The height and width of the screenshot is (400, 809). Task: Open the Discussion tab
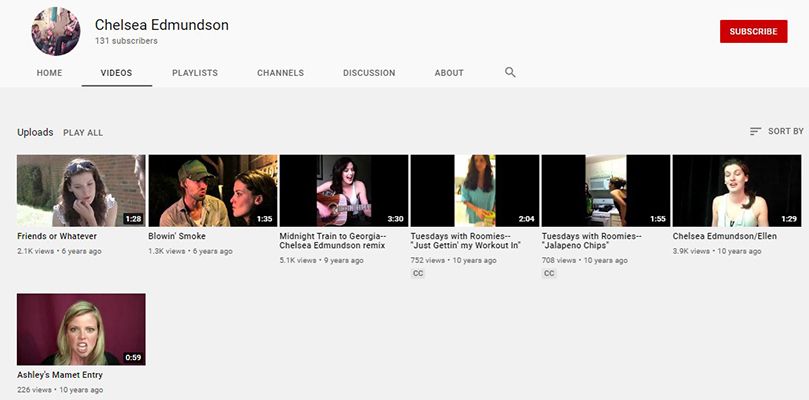(369, 73)
